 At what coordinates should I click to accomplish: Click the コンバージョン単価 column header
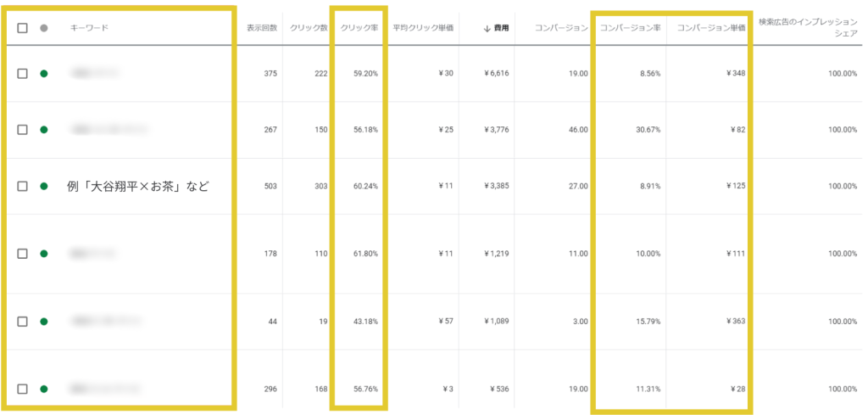[x=710, y=28]
